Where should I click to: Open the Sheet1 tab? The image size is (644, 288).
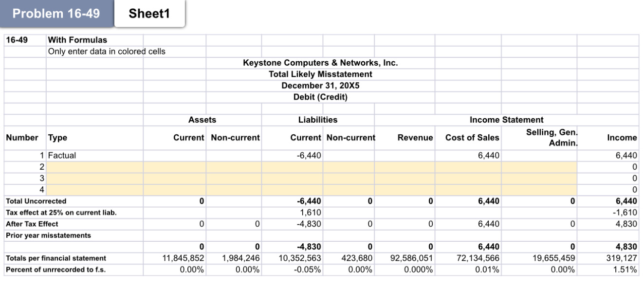coord(149,14)
